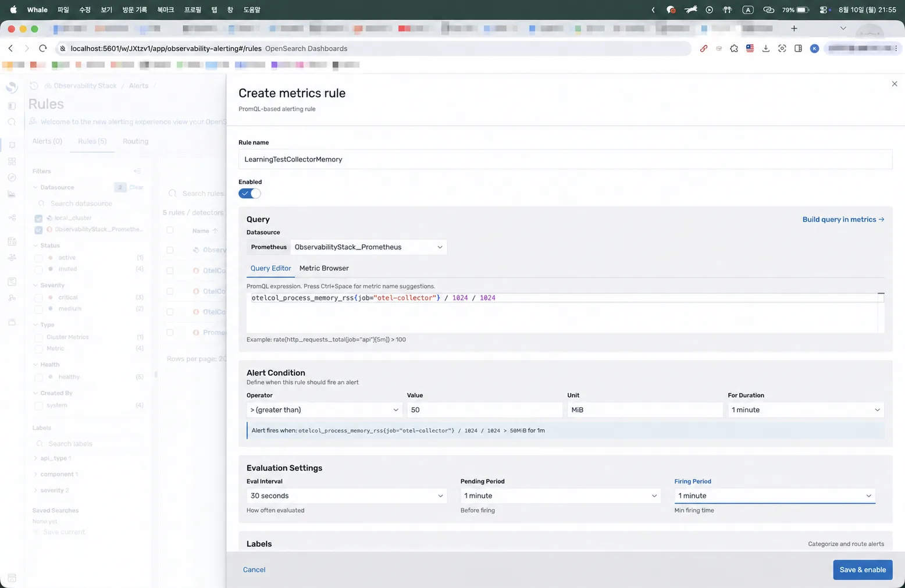Image resolution: width=905 pixels, height=588 pixels.
Task: Open the 파일 menu in menu bar
Action: point(63,10)
